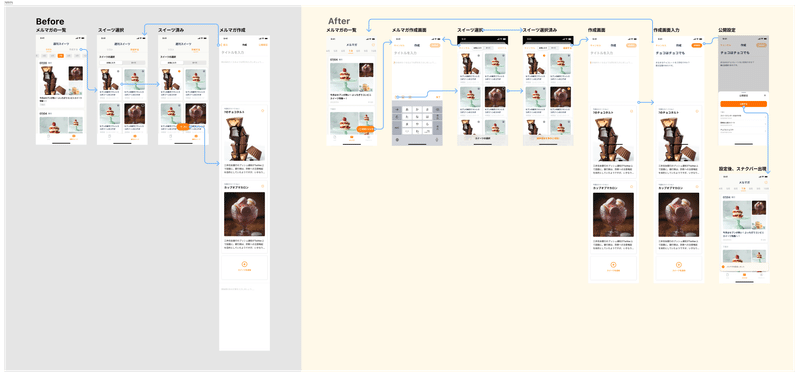
Task: Tap the top-right orange icon in 設定後 screen
Action: pos(766,183)
